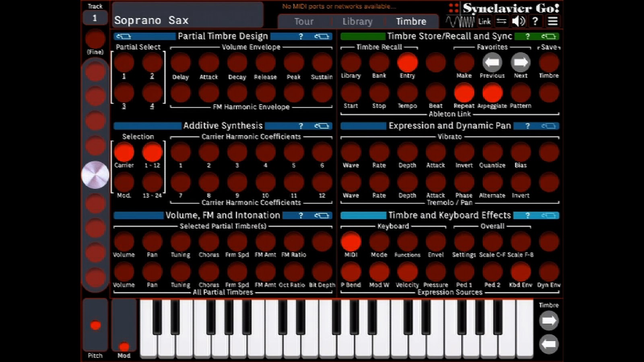The width and height of the screenshot is (644, 362).
Task: Toggle the 1 - 12 harmonic range button
Action: (152, 152)
